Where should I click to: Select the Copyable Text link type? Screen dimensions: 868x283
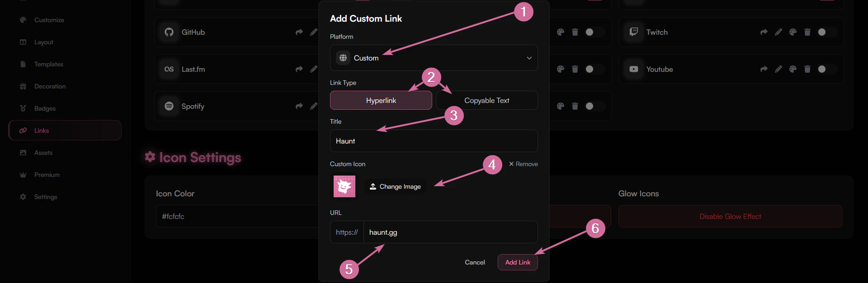[x=486, y=100]
